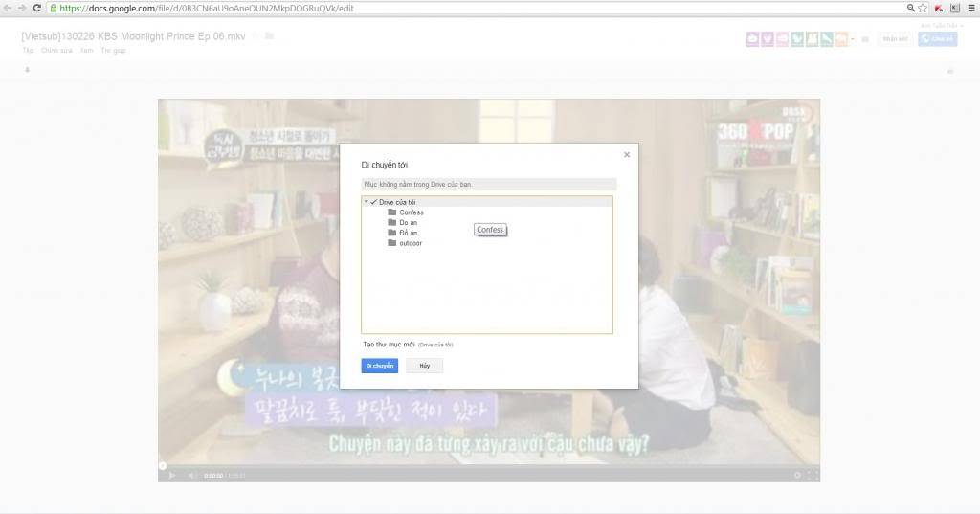Click the blue share button at top right
The width and height of the screenshot is (980, 514).
click(938, 39)
